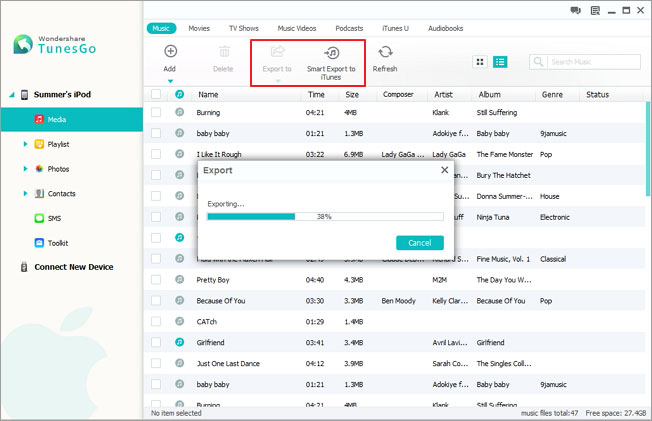Click music icon beside Girlfriend
The width and height of the screenshot is (652, 421).
[179, 342]
